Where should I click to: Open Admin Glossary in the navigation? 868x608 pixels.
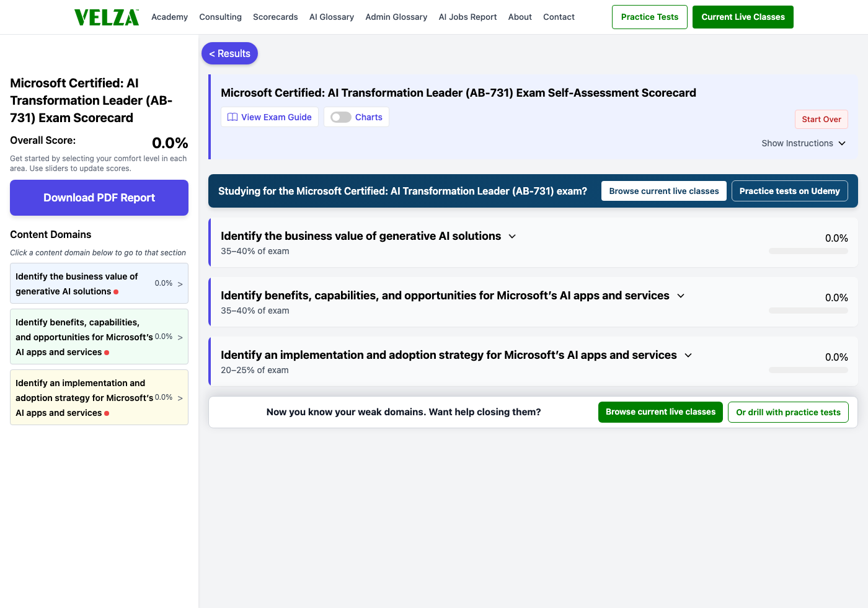pyautogui.click(x=396, y=17)
